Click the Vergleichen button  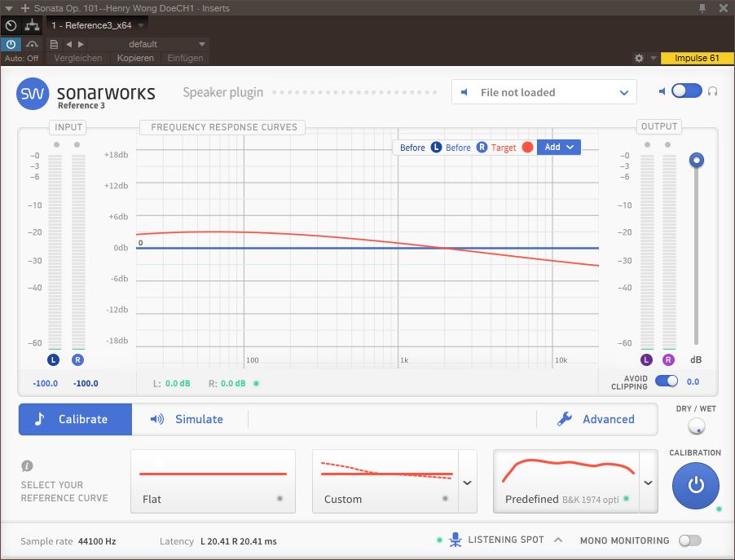coord(77,58)
